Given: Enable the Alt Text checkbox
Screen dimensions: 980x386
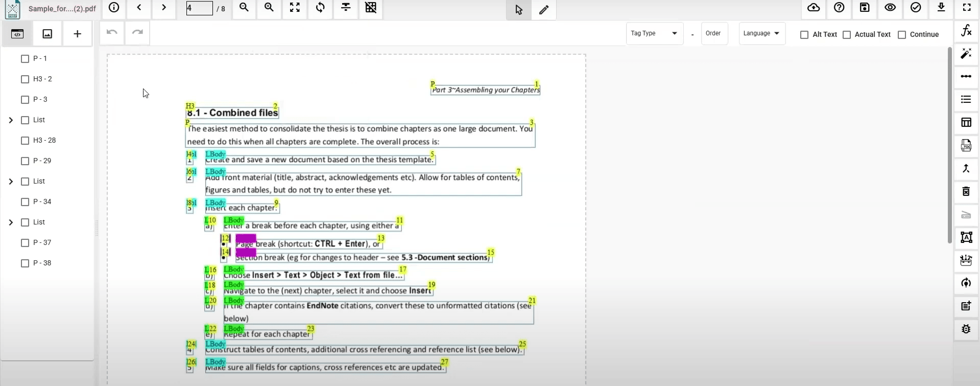Looking at the screenshot, I should tap(804, 35).
